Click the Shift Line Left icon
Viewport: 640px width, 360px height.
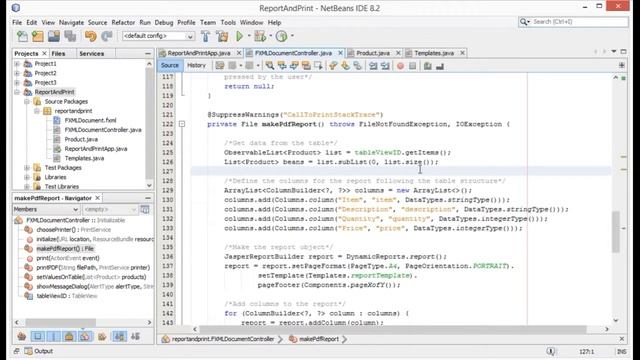click(x=373, y=66)
